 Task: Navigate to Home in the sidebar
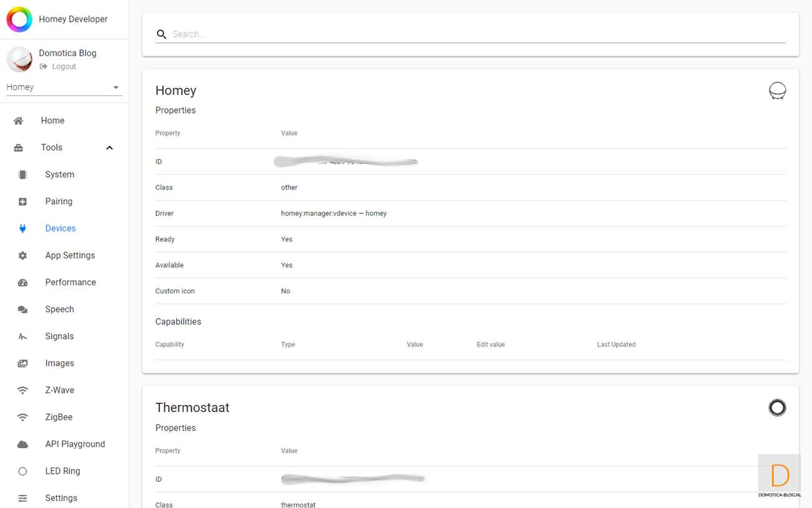click(x=52, y=120)
